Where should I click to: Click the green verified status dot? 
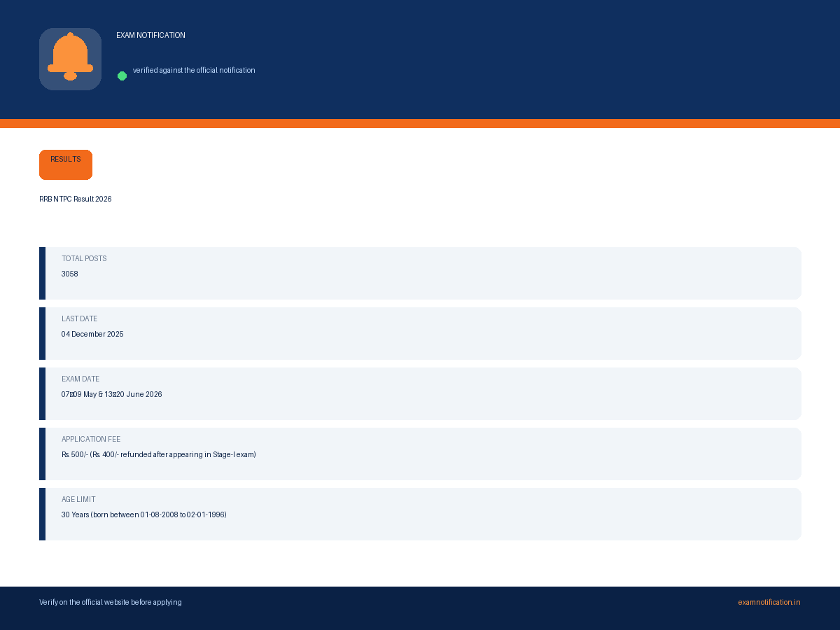pos(122,76)
